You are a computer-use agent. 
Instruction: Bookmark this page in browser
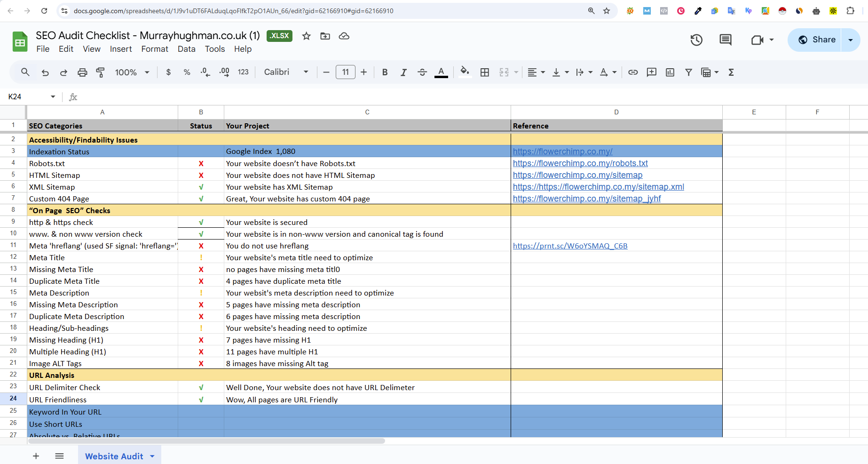click(607, 11)
